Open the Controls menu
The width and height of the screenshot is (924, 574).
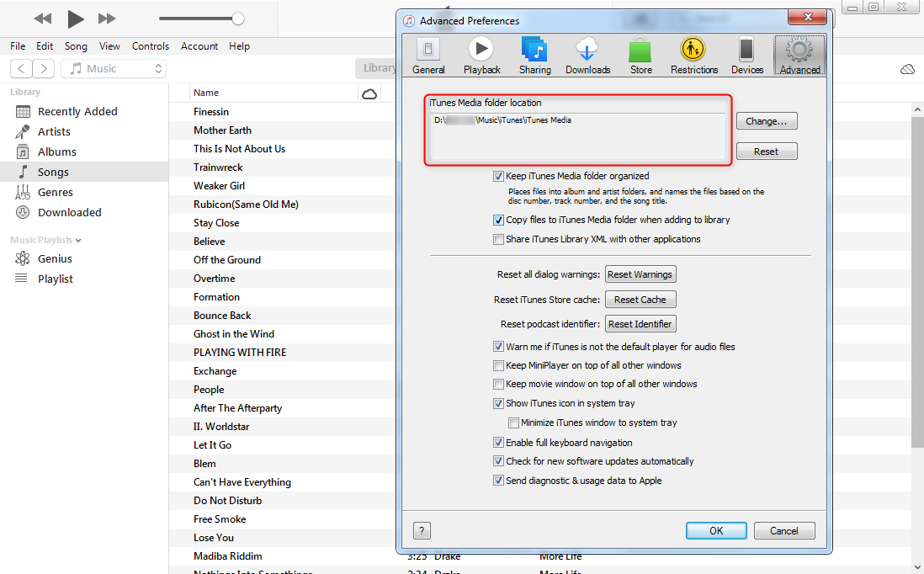click(151, 46)
